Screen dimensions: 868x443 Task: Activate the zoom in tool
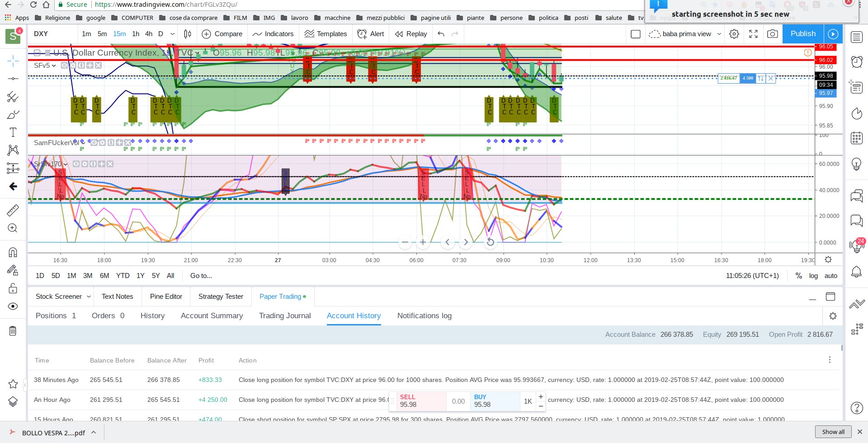(x=13, y=228)
